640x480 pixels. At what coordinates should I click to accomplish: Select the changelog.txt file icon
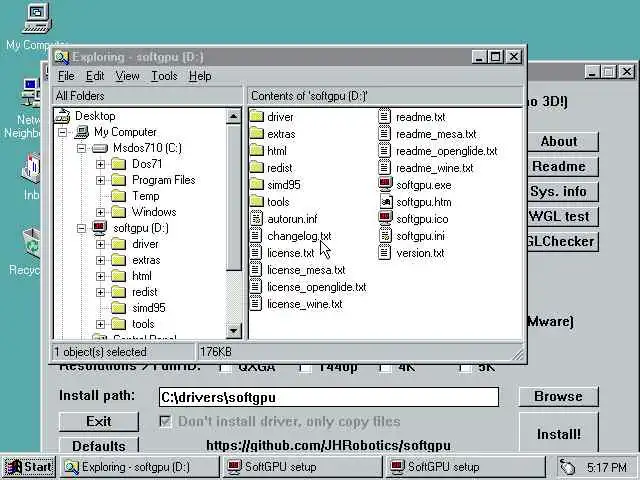(256, 236)
